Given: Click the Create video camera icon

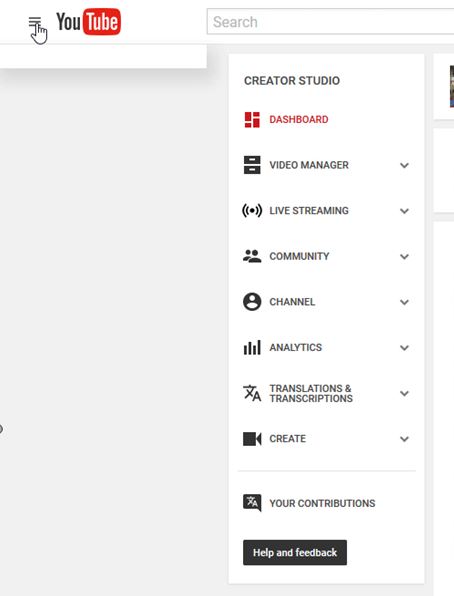Looking at the screenshot, I should (x=252, y=439).
